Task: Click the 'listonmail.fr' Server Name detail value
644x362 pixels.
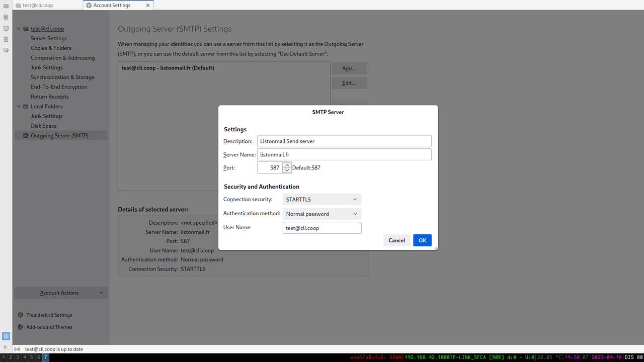Action: click(x=195, y=232)
